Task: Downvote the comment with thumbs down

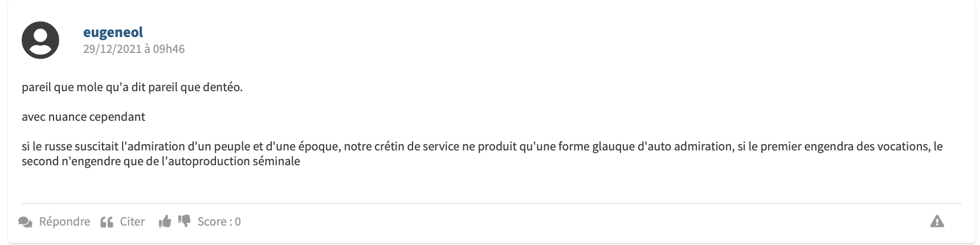Action: click(185, 220)
